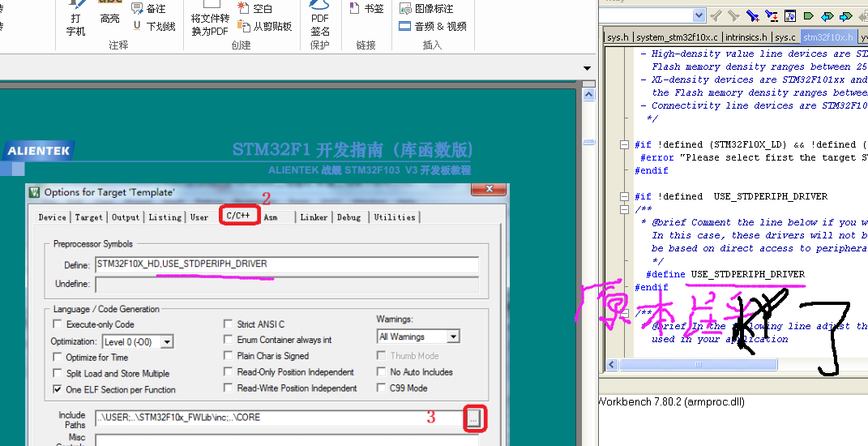Switch to the sys.c editor tab

(x=785, y=37)
